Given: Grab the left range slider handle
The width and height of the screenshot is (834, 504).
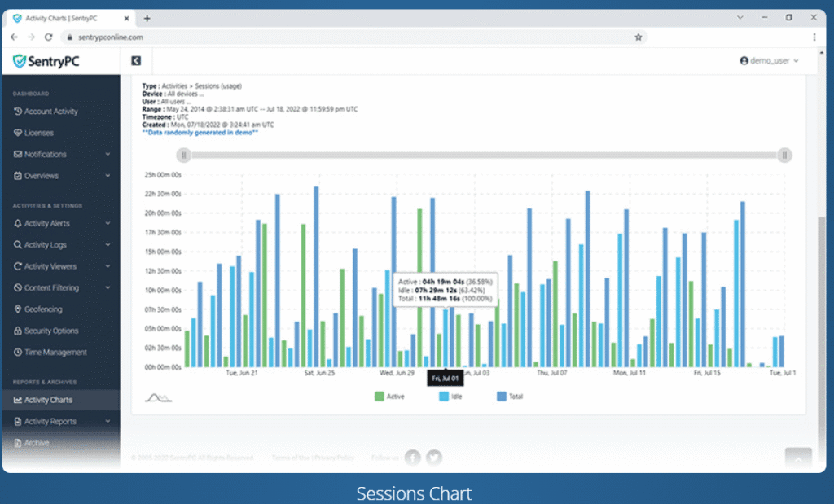Looking at the screenshot, I should click(184, 156).
